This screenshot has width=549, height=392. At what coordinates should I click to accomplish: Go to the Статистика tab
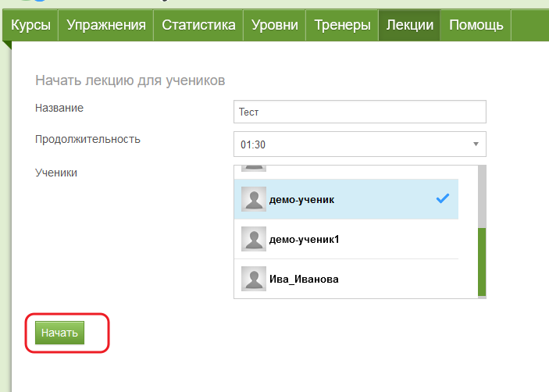pos(198,25)
